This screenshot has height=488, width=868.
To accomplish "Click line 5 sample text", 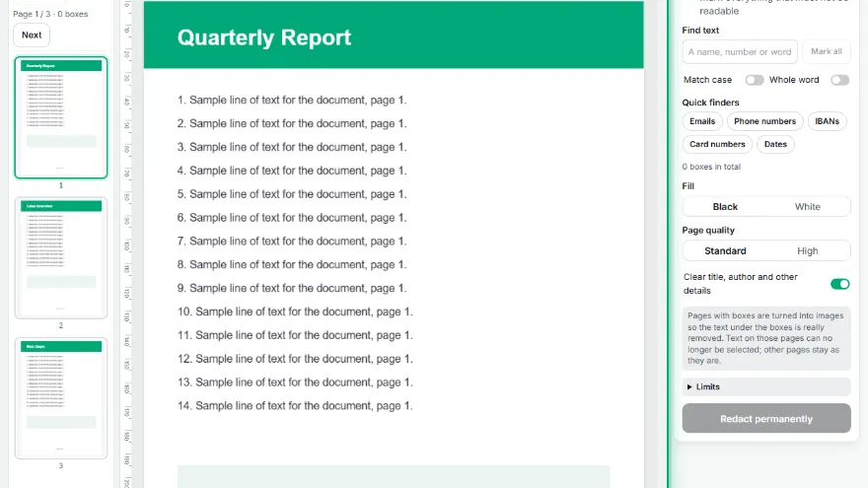I will tap(292, 194).
